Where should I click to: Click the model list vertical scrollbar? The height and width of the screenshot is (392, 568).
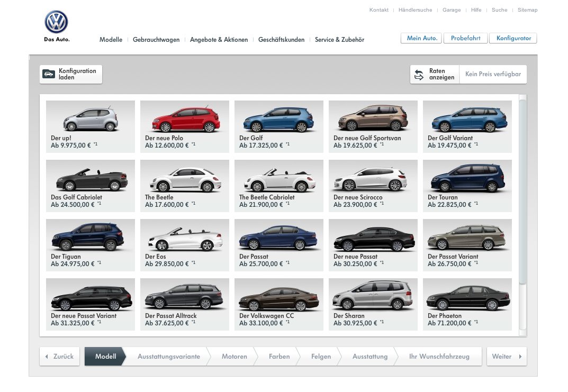coord(522,192)
